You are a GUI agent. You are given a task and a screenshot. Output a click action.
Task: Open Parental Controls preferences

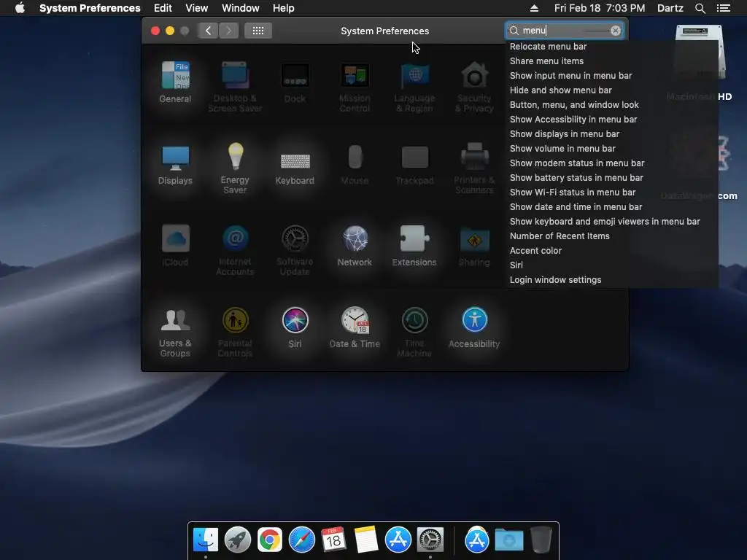(x=235, y=332)
